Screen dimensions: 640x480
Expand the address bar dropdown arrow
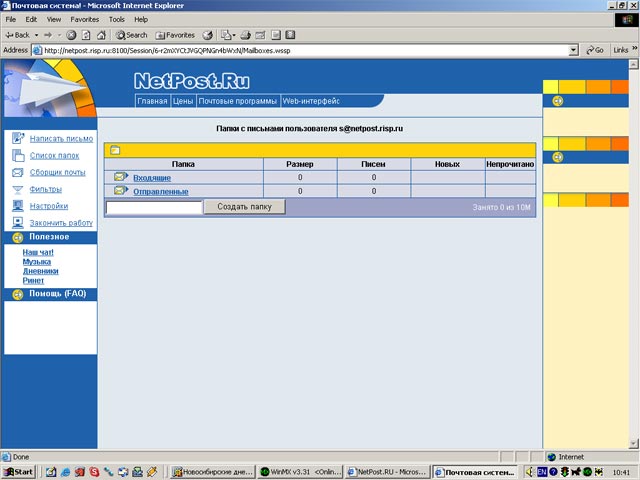pyautogui.click(x=573, y=51)
